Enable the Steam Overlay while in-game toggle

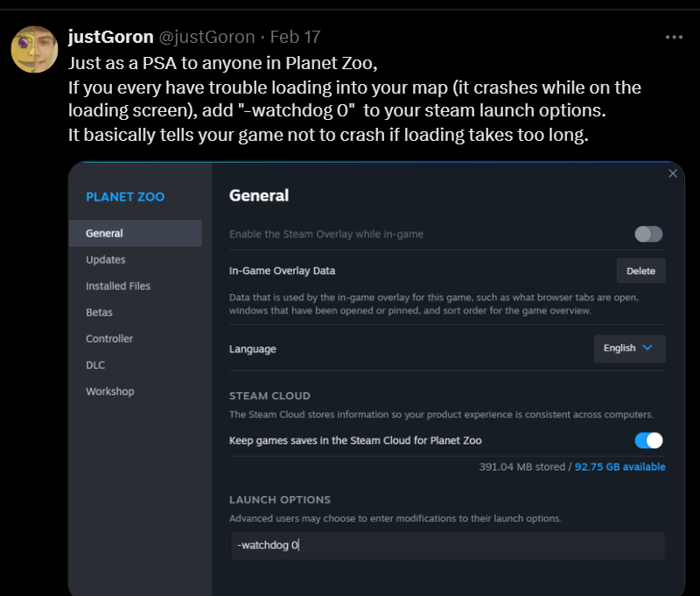point(648,234)
